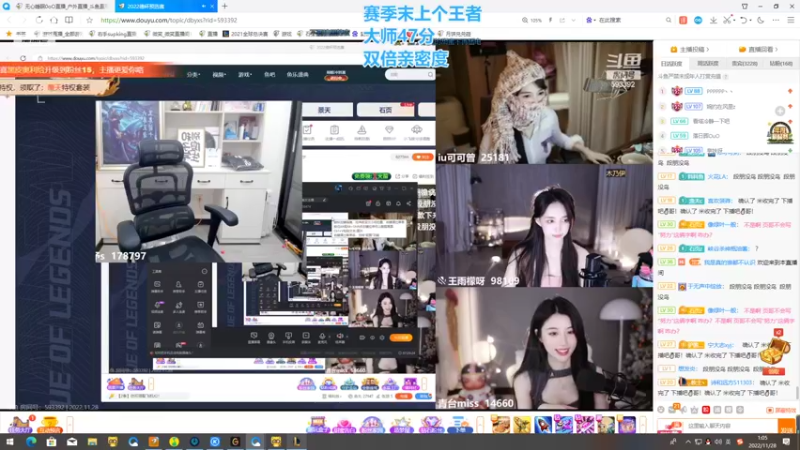The height and width of the screenshot is (450, 800).
Task: Open Microsoft Store from taskbar
Action: [x=51, y=442]
